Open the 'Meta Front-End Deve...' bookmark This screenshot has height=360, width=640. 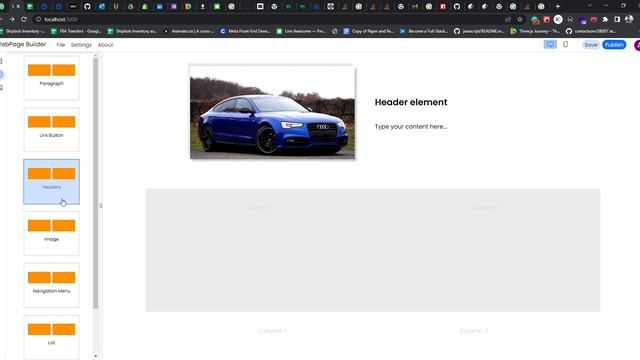click(x=245, y=31)
